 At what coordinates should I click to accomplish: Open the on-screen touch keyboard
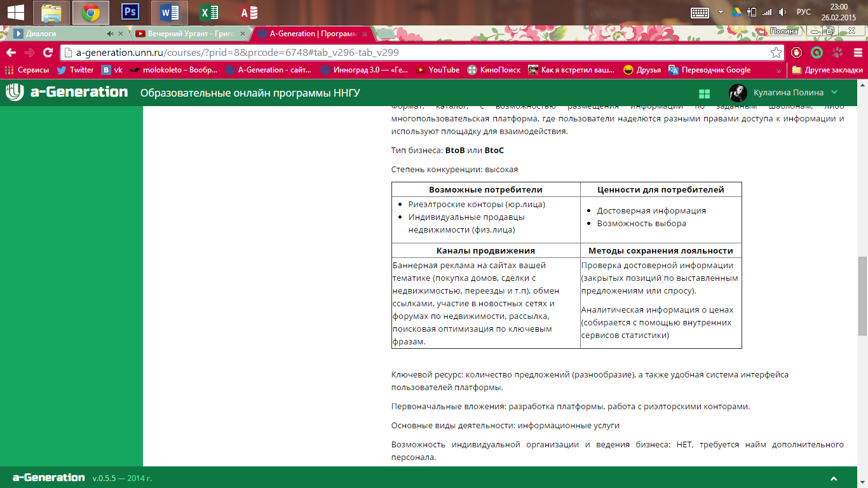click(700, 12)
